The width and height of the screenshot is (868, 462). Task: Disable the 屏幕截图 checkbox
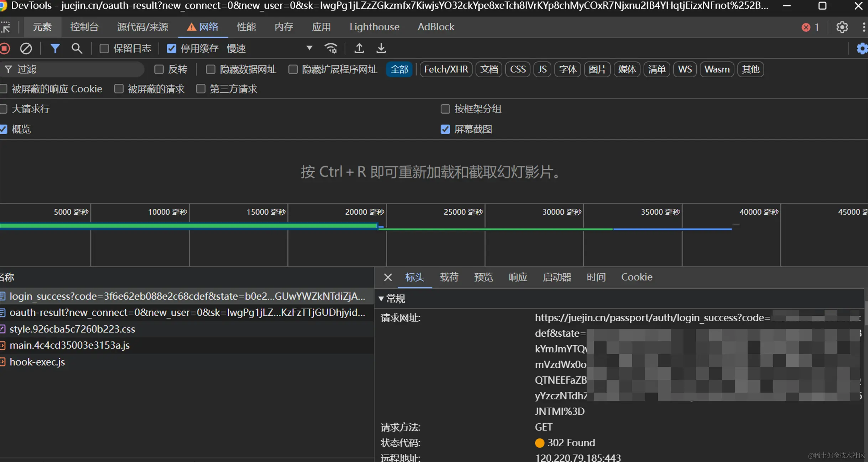[445, 129]
